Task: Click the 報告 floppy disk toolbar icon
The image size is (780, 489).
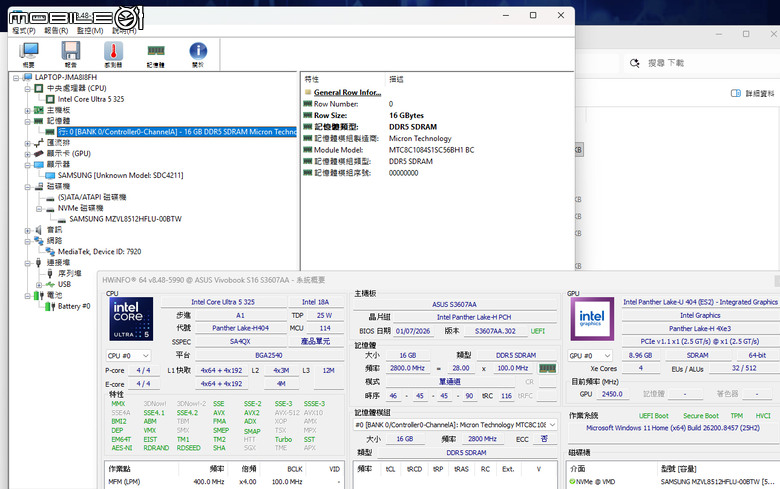Action: pyautogui.click(x=71, y=54)
